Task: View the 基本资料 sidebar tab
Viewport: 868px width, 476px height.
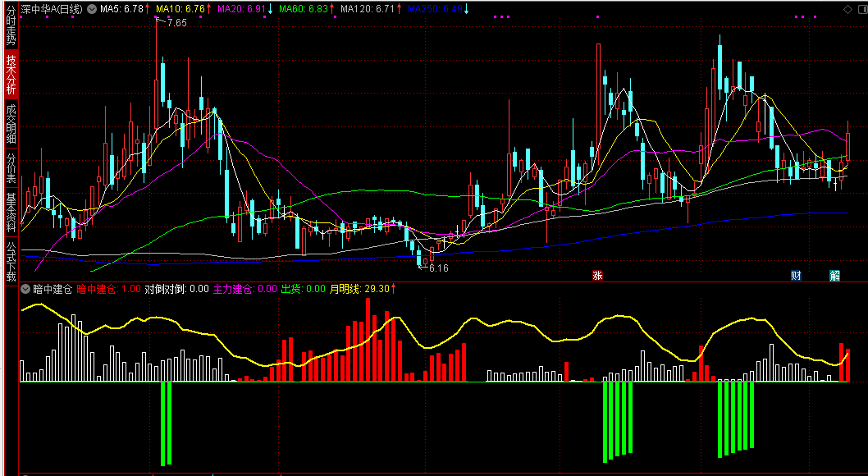Action: pyautogui.click(x=11, y=213)
